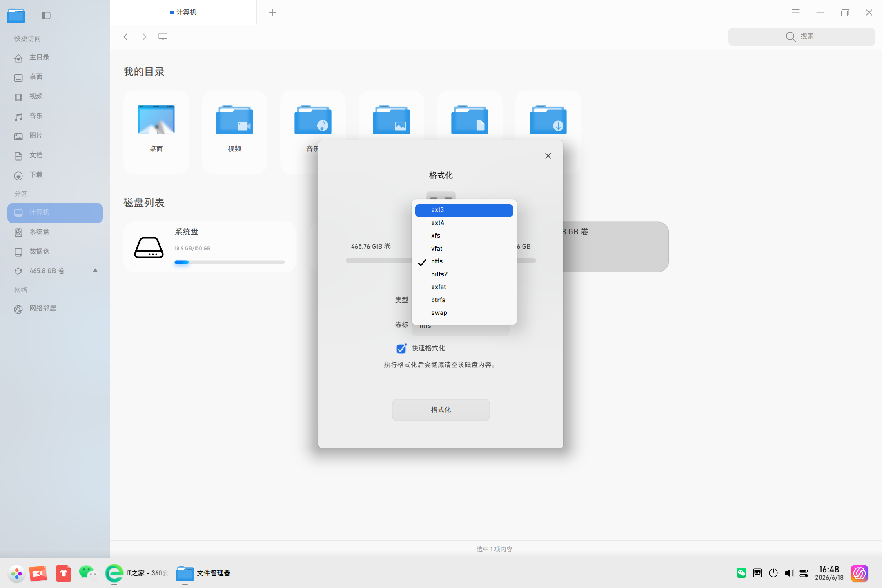Select the 系统盘 disk card
The image size is (882, 588).
tap(210, 247)
